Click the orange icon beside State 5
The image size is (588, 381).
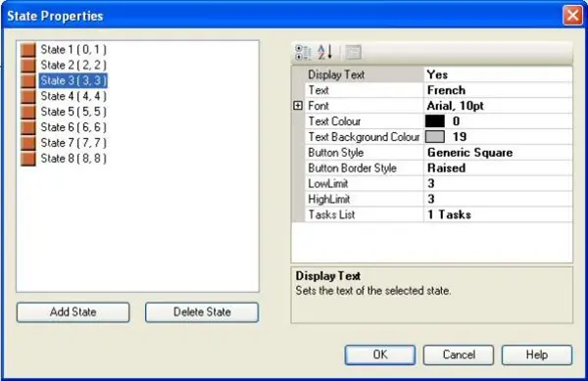pyautogui.click(x=28, y=112)
